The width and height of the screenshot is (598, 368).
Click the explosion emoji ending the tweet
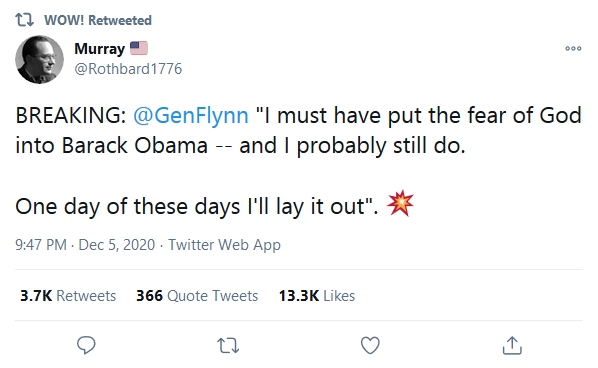(400, 204)
